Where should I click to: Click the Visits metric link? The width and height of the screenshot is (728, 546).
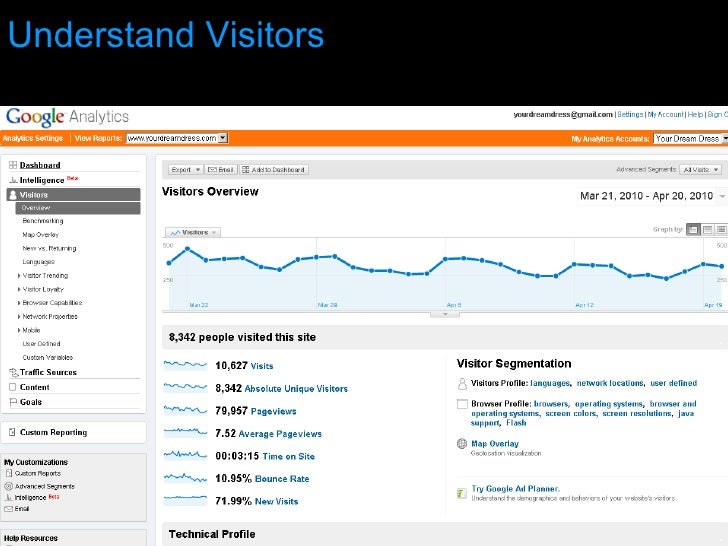click(x=262, y=366)
